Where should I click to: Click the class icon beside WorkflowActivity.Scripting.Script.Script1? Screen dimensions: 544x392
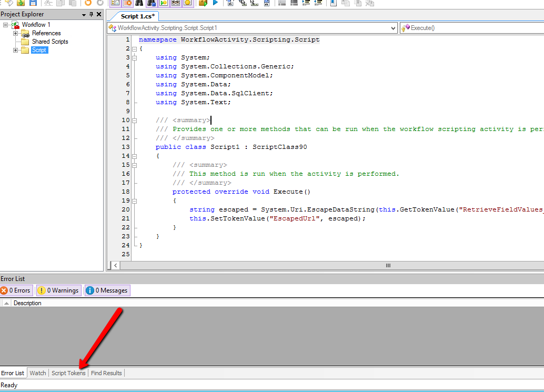point(113,28)
